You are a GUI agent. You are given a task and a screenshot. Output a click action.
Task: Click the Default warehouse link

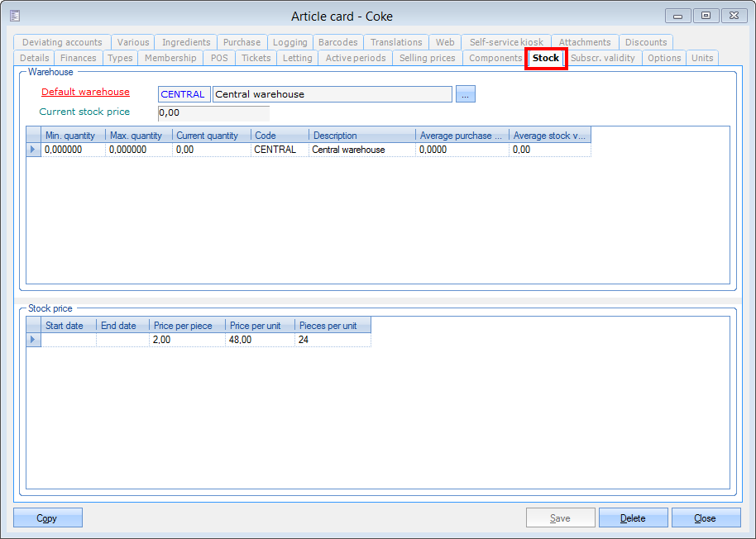click(x=85, y=92)
